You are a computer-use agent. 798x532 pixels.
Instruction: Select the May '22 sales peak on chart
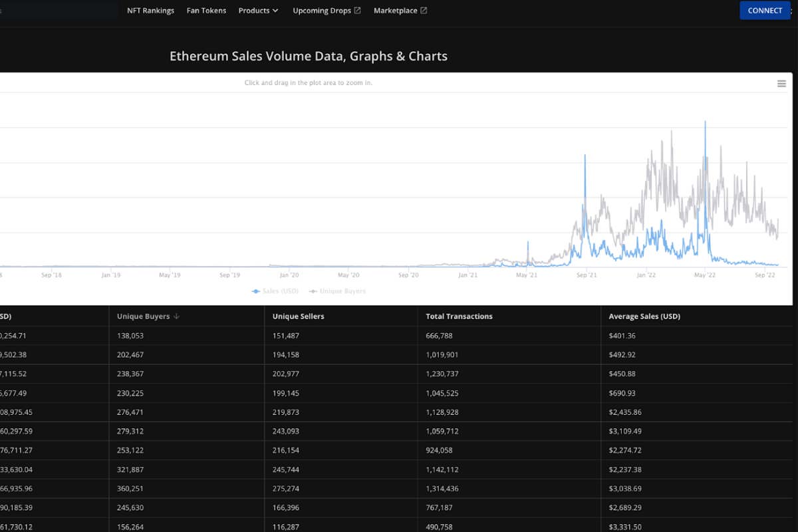[705, 122]
